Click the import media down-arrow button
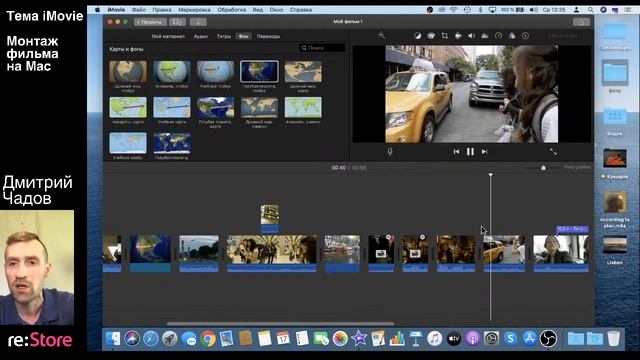The image size is (640, 360). pos(198,22)
